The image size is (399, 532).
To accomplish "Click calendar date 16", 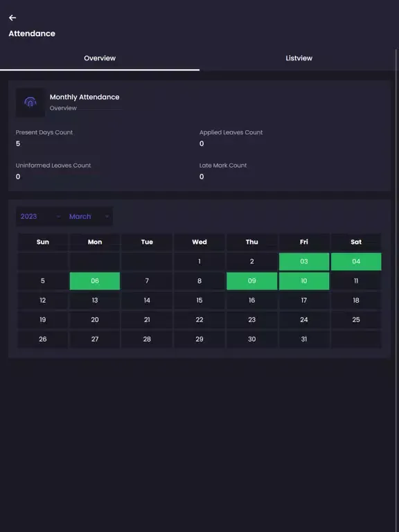I will click(x=251, y=300).
